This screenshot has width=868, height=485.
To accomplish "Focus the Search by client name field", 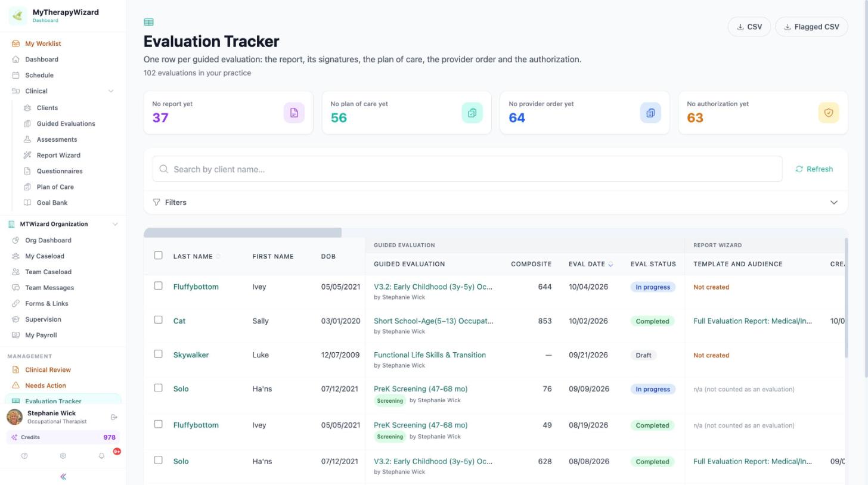I will (467, 169).
